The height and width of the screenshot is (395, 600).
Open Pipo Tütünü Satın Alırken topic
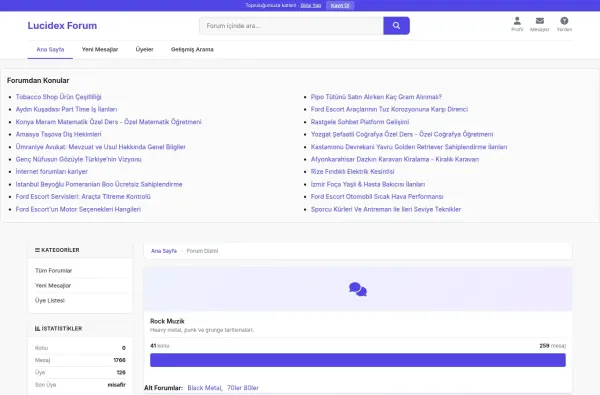pyautogui.click(x=376, y=97)
